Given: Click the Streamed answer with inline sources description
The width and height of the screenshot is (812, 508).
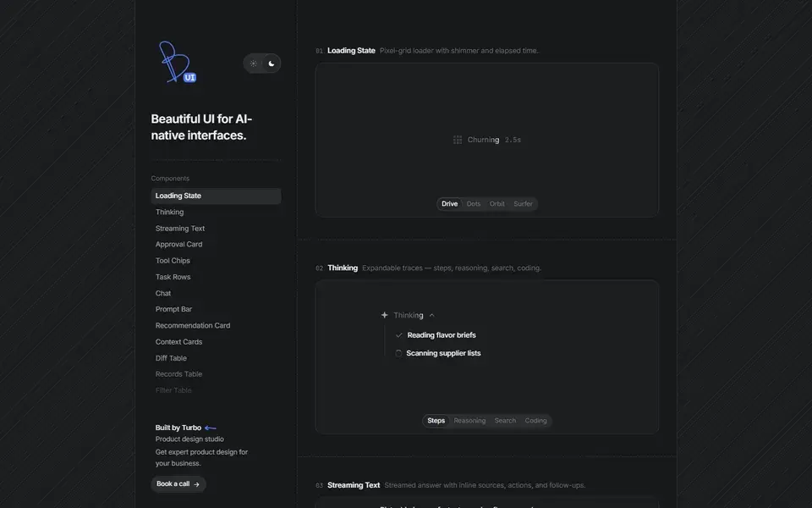Looking at the screenshot, I should click(485, 486).
